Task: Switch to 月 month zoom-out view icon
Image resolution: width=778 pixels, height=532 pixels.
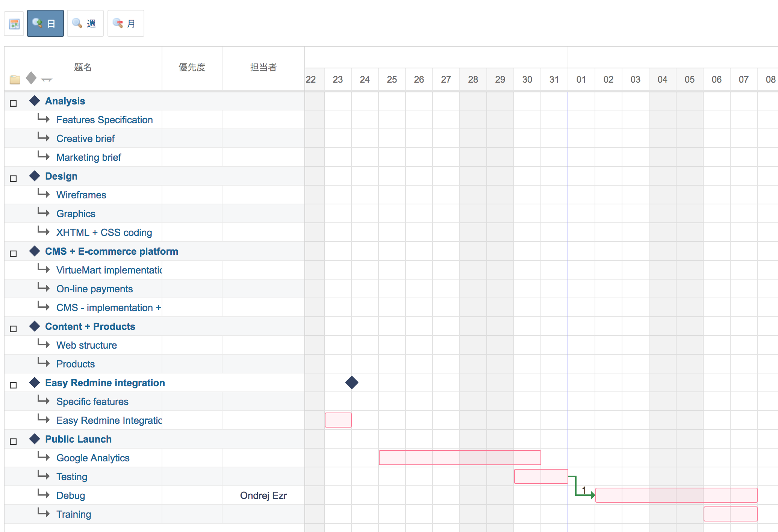Action: pos(126,23)
